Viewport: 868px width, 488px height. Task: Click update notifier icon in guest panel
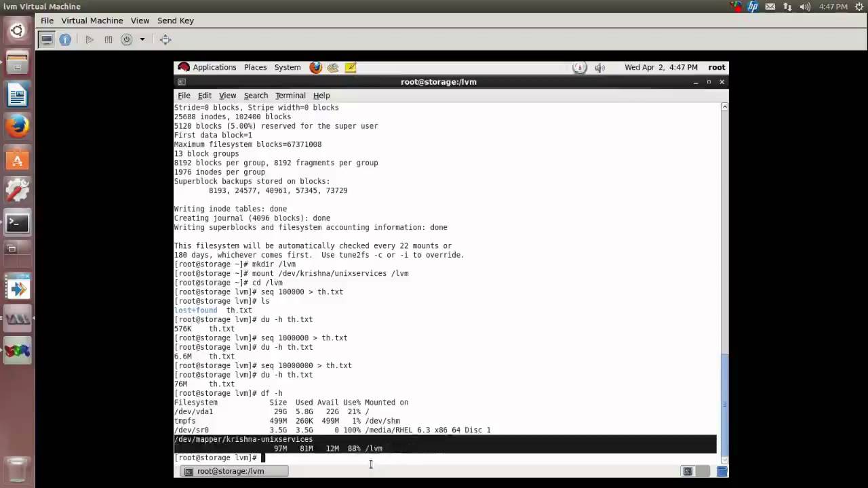[x=579, y=67]
